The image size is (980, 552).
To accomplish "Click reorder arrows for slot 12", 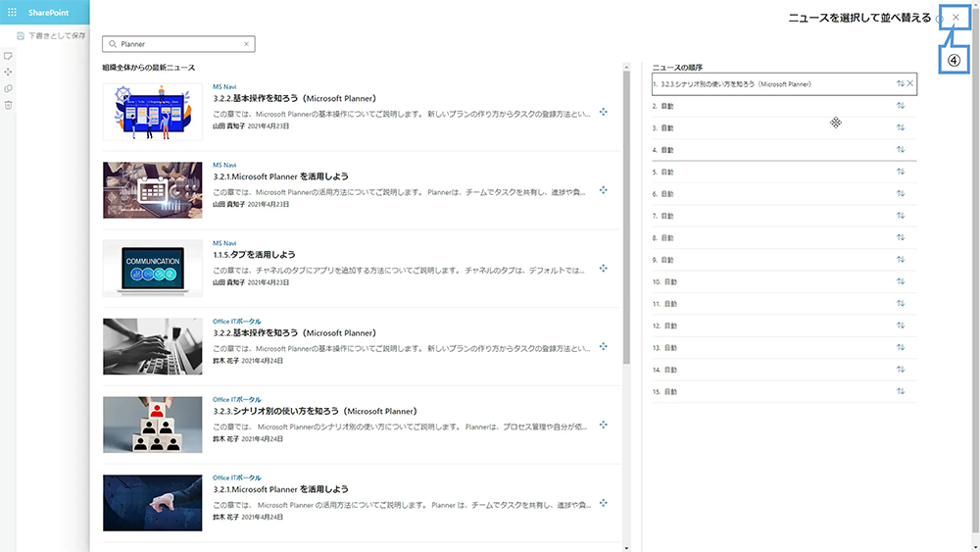I will tap(900, 326).
